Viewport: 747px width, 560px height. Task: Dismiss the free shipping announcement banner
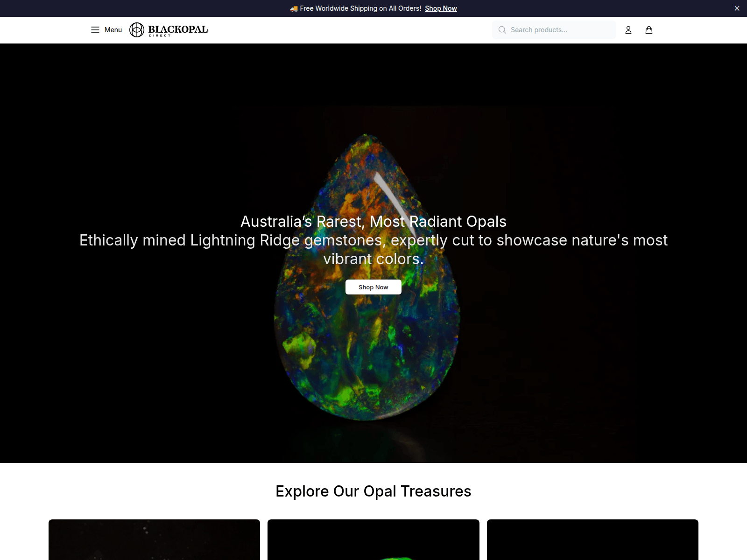pyautogui.click(x=737, y=8)
